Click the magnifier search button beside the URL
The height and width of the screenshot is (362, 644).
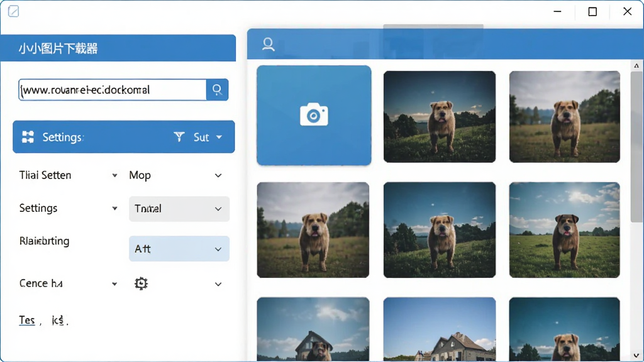tap(217, 89)
